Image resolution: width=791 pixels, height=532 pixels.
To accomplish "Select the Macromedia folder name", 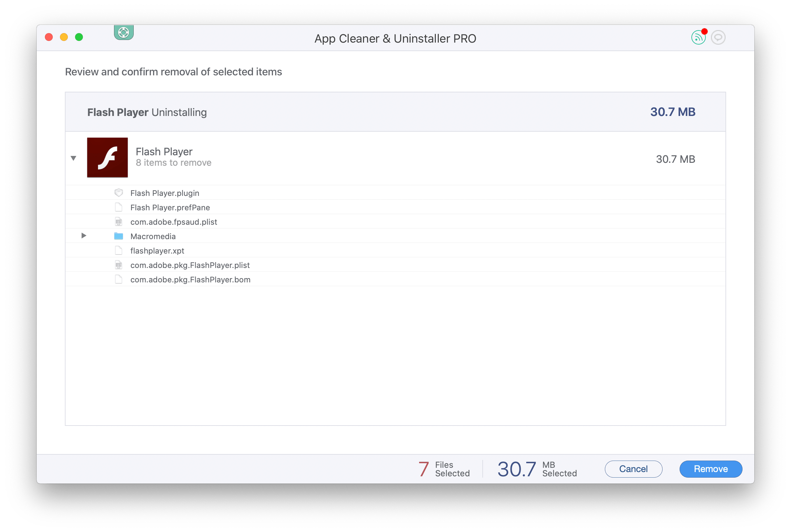I will (x=153, y=236).
